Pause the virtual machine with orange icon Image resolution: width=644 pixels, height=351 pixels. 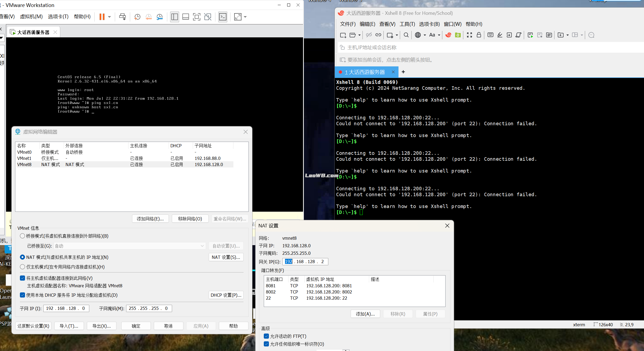tap(102, 17)
